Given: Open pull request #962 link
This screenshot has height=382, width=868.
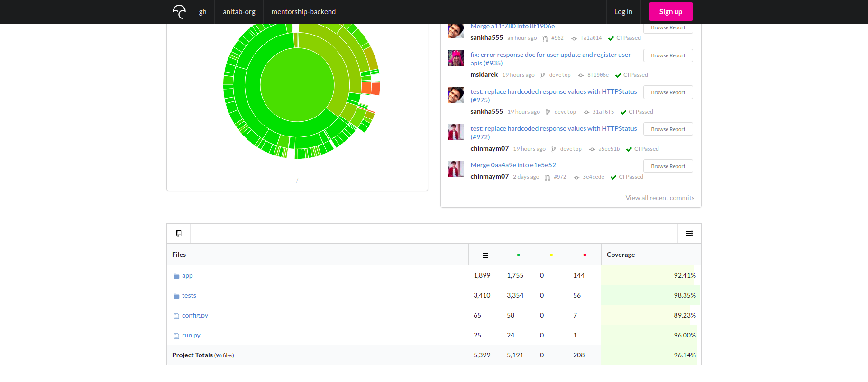Looking at the screenshot, I should (x=557, y=38).
